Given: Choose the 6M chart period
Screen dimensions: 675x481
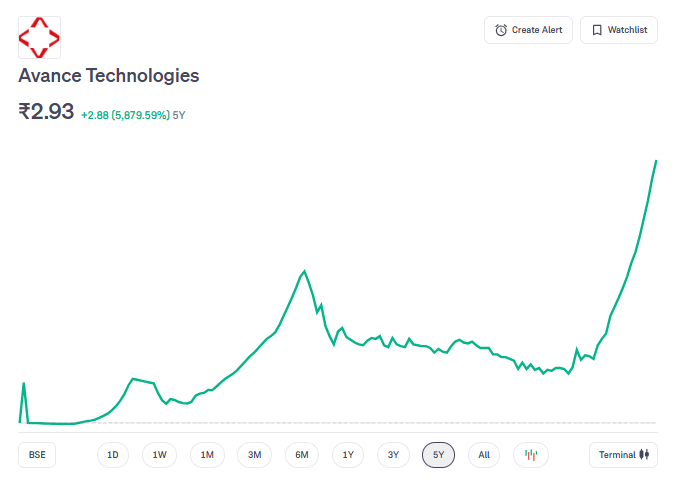Looking at the screenshot, I should point(302,455).
